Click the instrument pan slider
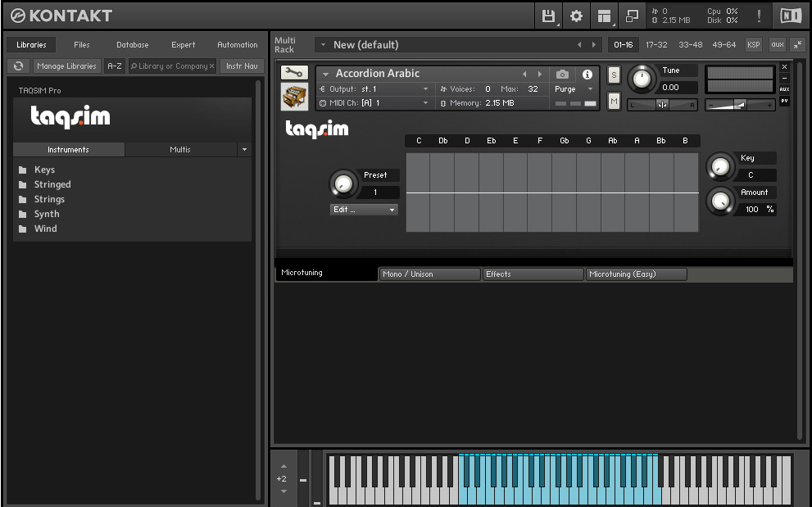Viewport: 812px width, 507px height. pyautogui.click(x=662, y=105)
